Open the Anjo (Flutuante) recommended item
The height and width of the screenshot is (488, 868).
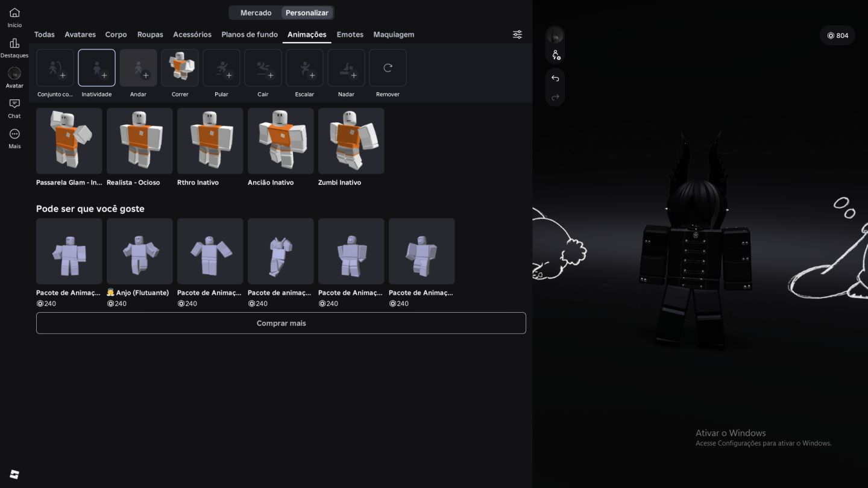pyautogui.click(x=140, y=251)
